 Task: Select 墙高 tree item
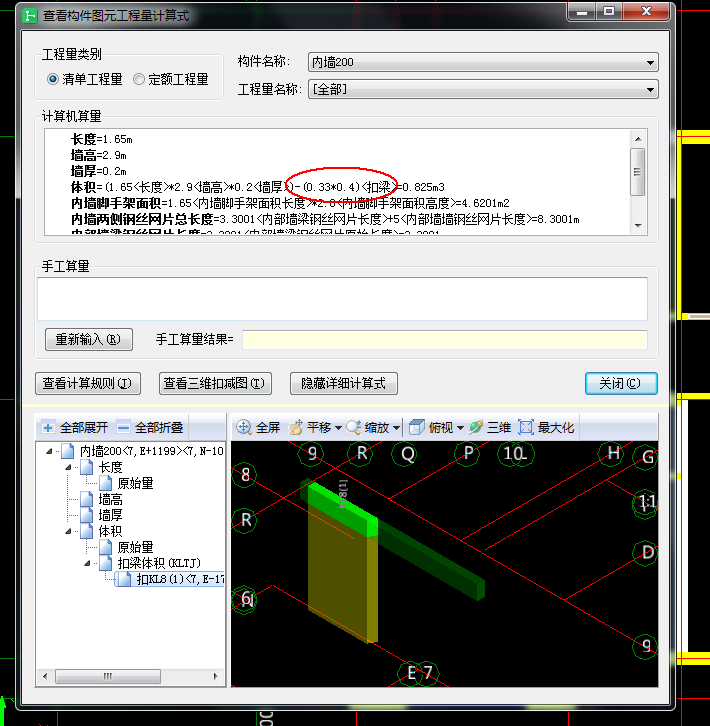(111, 499)
